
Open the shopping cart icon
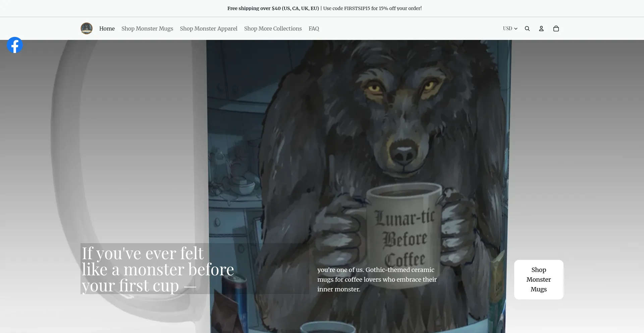point(556,29)
